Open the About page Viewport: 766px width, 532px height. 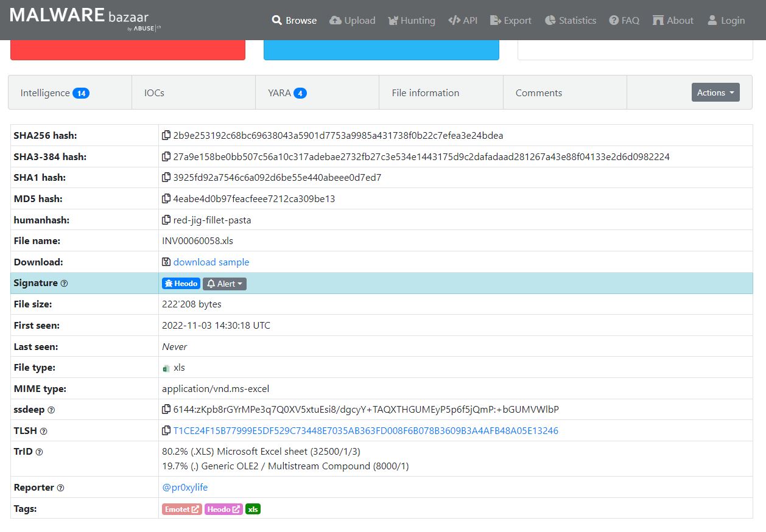[673, 21]
